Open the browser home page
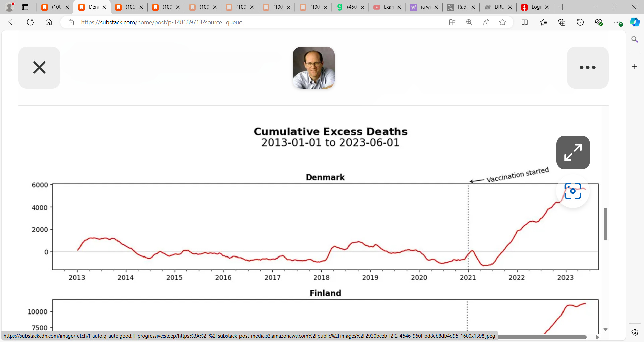Screen dimensions: 644x342 click(49, 22)
